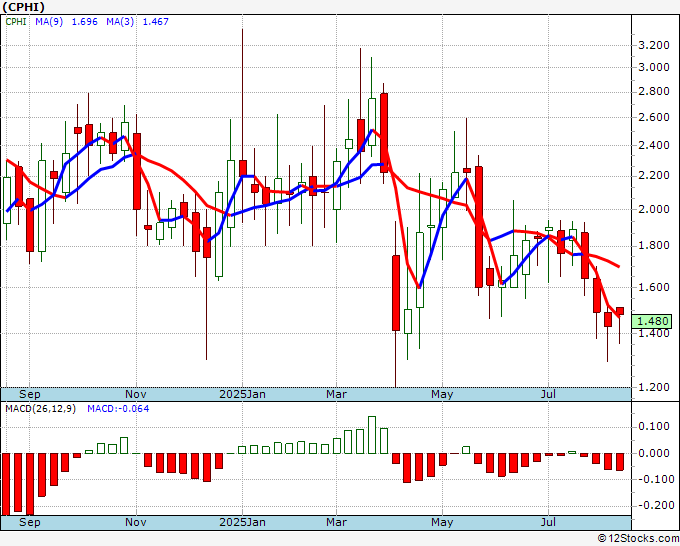The width and height of the screenshot is (680, 546).
Task: Click the MACD(26,12,9) indicator label
Action: 41,409
